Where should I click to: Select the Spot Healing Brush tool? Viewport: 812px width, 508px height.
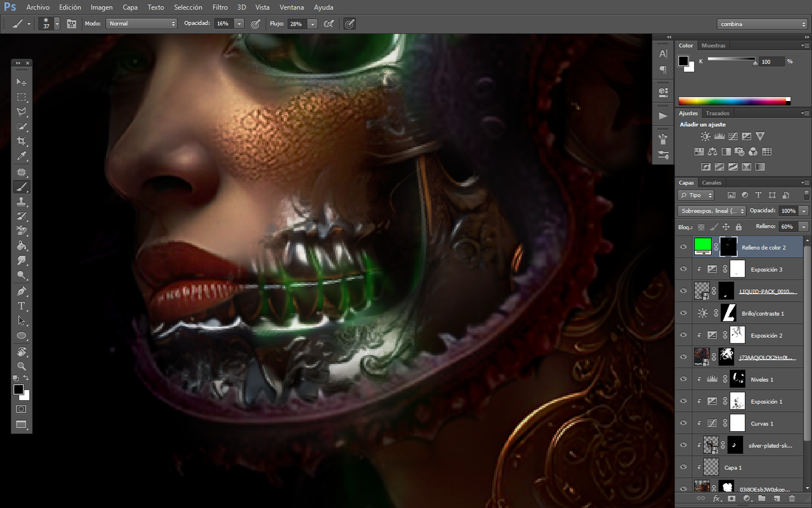point(22,172)
